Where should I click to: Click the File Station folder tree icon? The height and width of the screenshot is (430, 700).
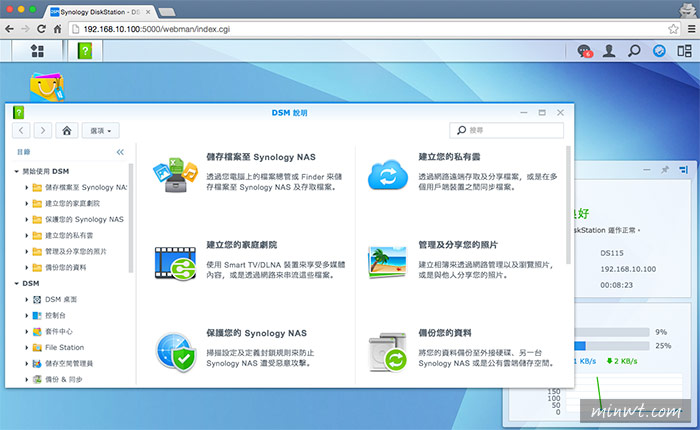(x=37, y=347)
